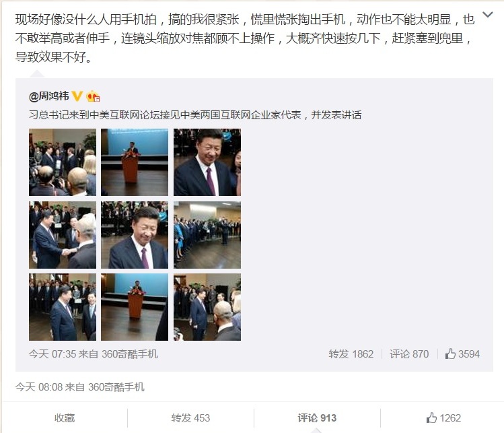Click thumbs-up icon showing 1262 likes
504x433 pixels.
[x=443, y=418]
